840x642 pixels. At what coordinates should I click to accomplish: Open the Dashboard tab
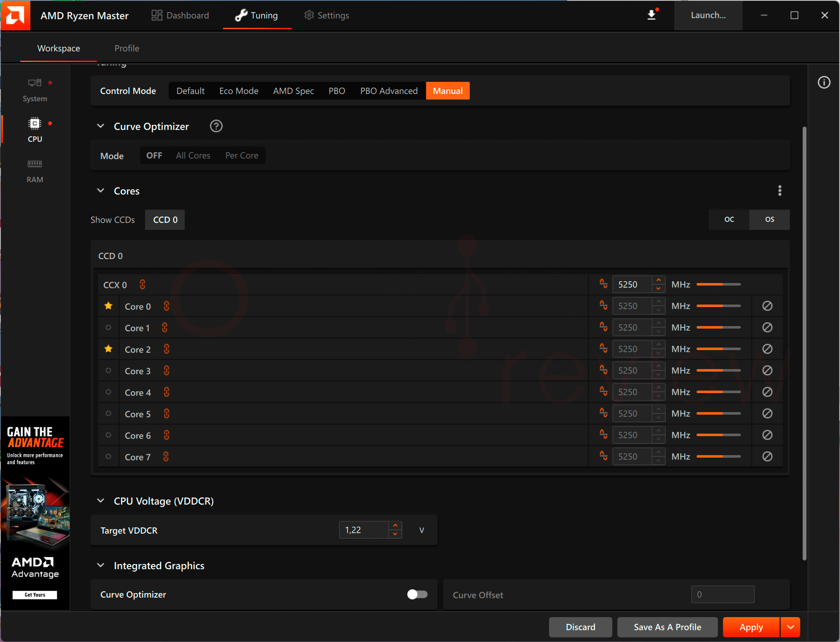click(180, 16)
